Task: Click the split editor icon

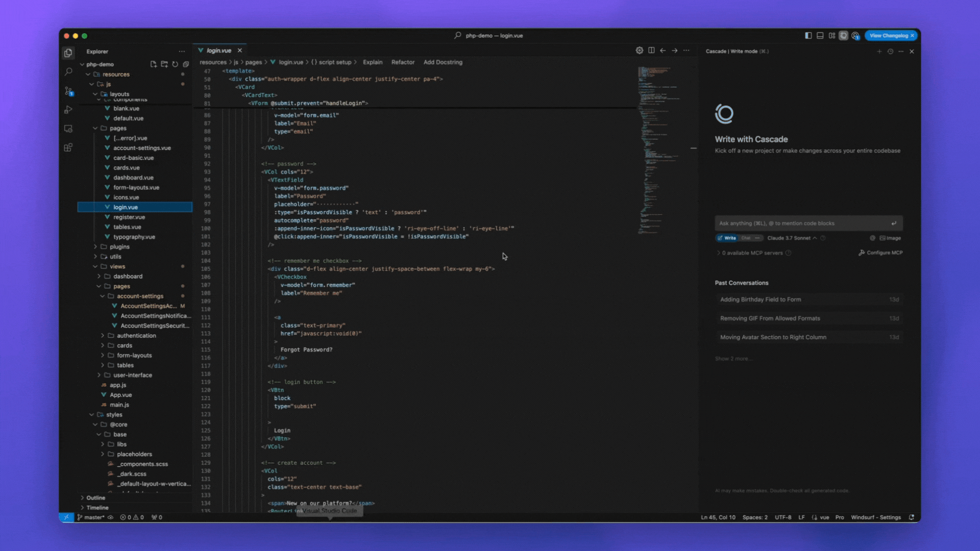Action: click(651, 51)
